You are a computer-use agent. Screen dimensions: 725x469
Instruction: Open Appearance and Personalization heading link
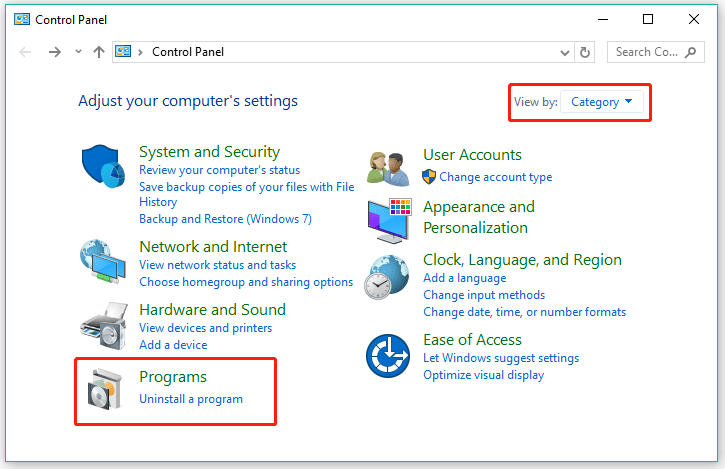pos(479,217)
